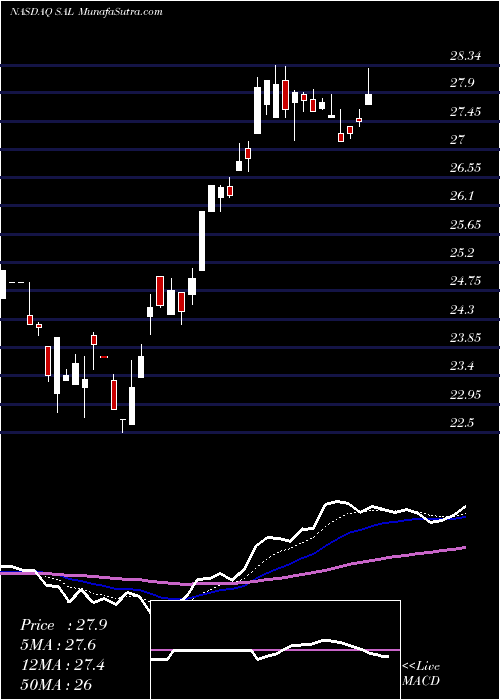Click the 5MA : 27.6 readout
Image resolution: width=500 pixels, height=700 pixels.
point(58,645)
